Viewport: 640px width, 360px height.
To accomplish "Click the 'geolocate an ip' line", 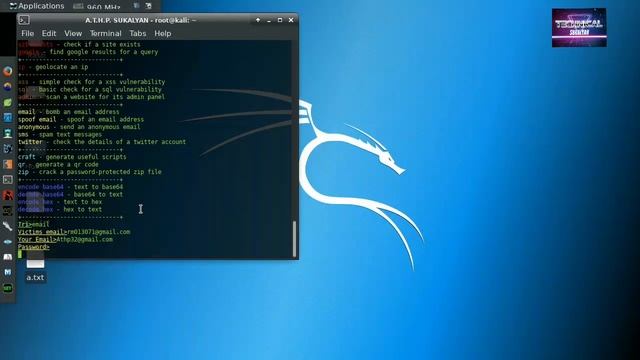I will pos(53,67).
